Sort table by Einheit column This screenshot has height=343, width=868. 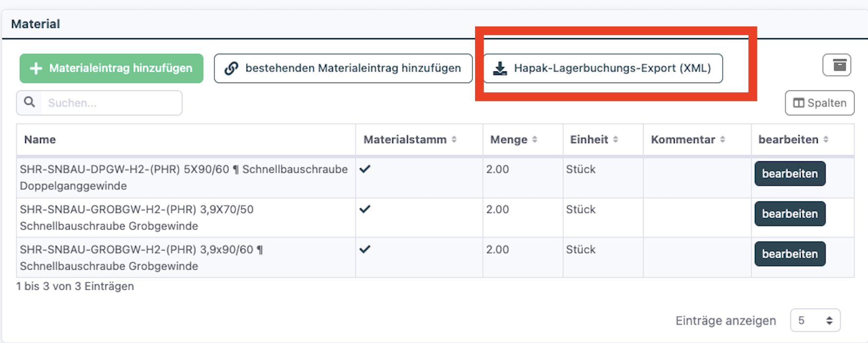point(616,140)
